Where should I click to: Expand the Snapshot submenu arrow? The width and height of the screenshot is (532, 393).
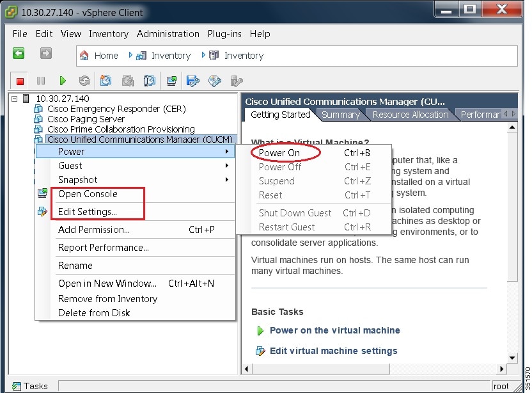(227, 179)
